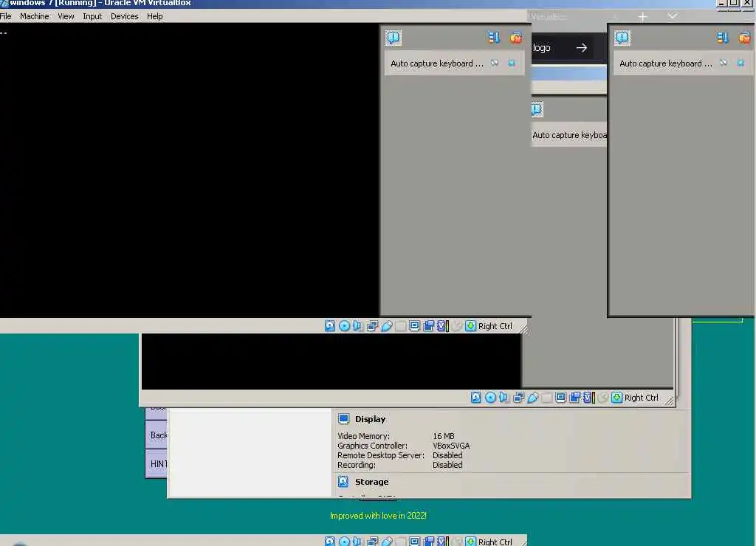Click the VBoxSVGA graphics controller value
The image size is (756, 546).
[451, 446]
